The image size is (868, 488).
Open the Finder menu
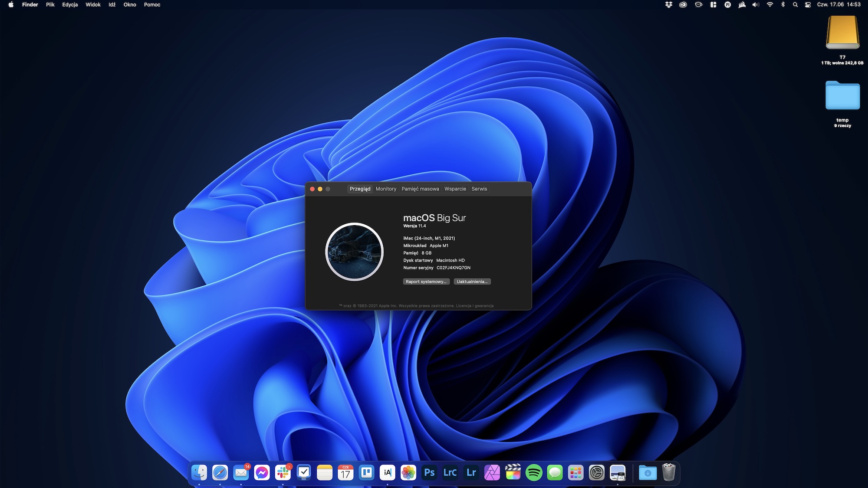tap(30, 5)
